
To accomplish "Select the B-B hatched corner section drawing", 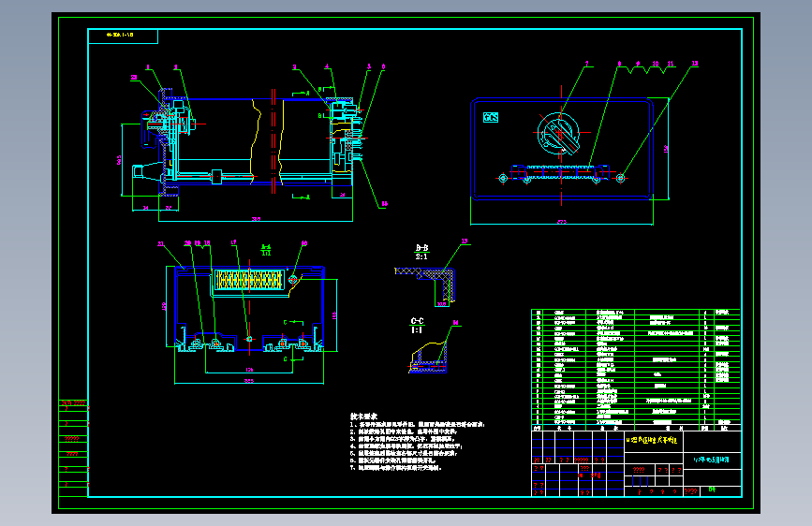I will (x=426, y=286).
